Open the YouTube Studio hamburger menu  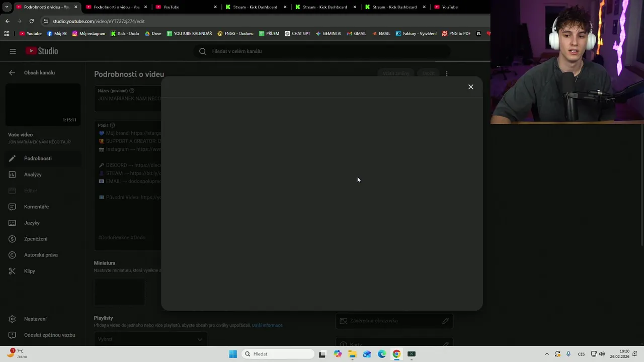coord(13,51)
